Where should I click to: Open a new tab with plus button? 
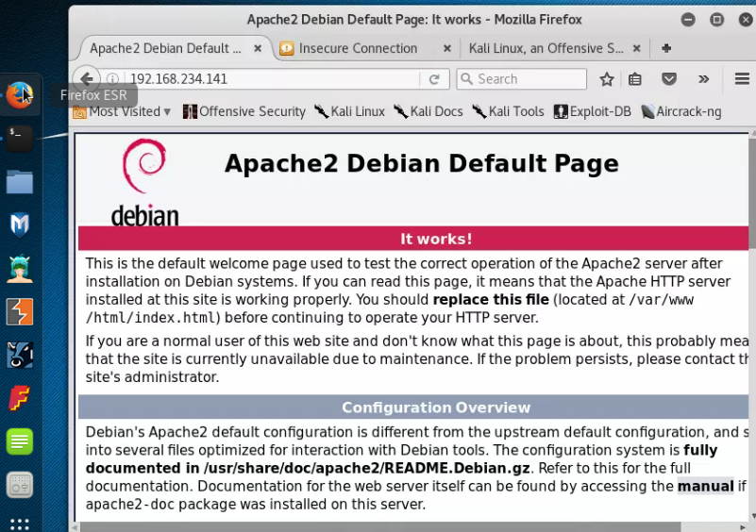pos(666,48)
